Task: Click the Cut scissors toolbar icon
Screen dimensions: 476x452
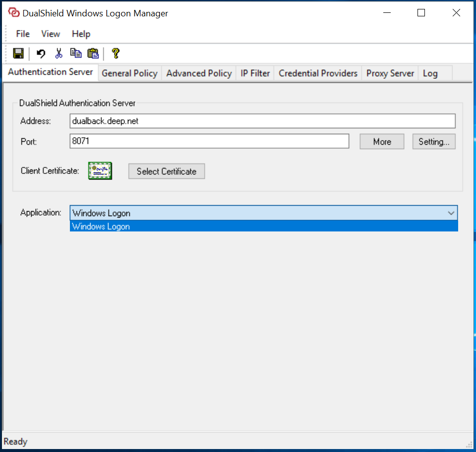Action: pos(59,54)
